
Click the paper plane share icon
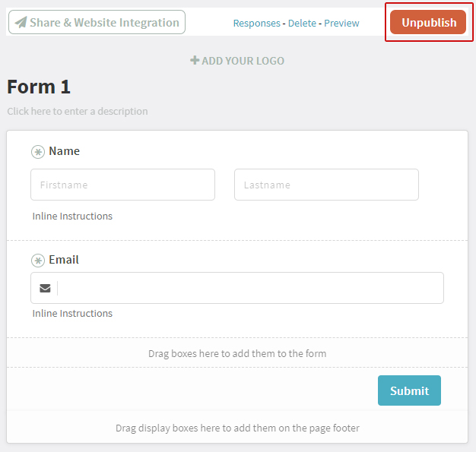21,22
